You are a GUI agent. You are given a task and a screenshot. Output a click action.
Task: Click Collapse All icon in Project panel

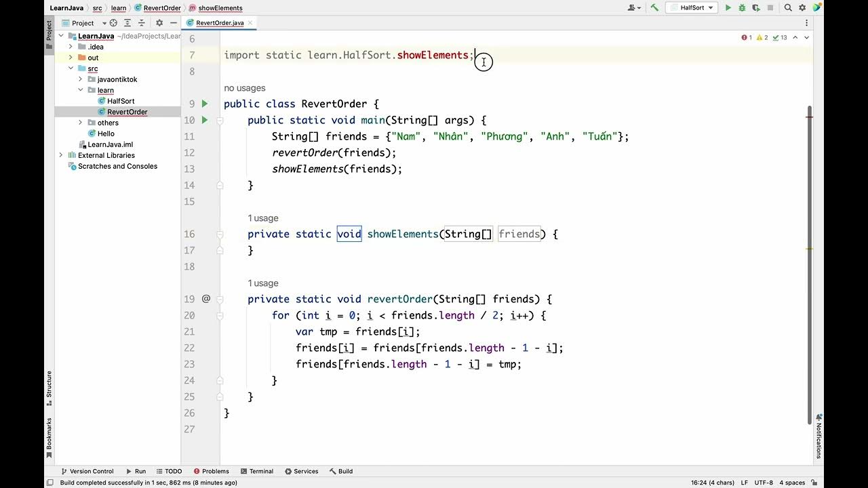142,22
